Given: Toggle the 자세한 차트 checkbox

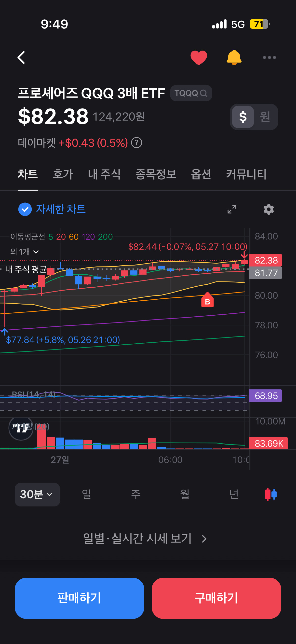Looking at the screenshot, I should point(52,209).
